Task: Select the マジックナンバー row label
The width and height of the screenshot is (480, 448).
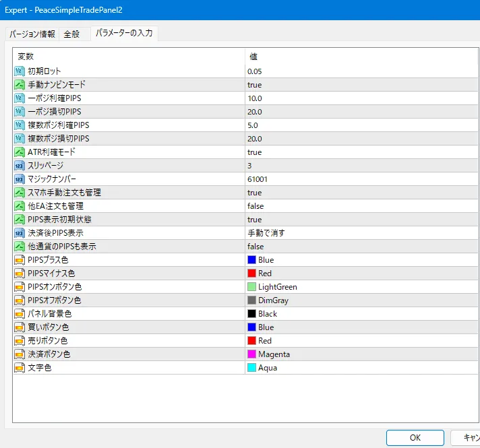Action: tap(52, 179)
